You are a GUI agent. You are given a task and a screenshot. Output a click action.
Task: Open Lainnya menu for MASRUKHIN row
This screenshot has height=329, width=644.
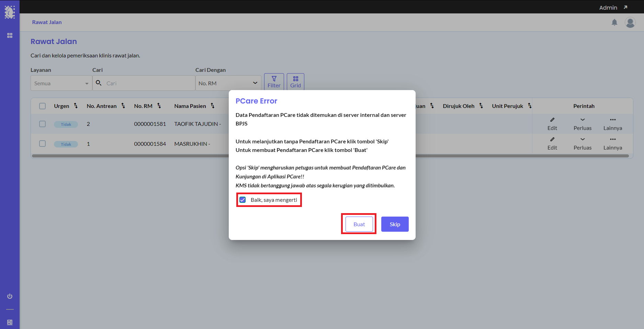coord(613,144)
